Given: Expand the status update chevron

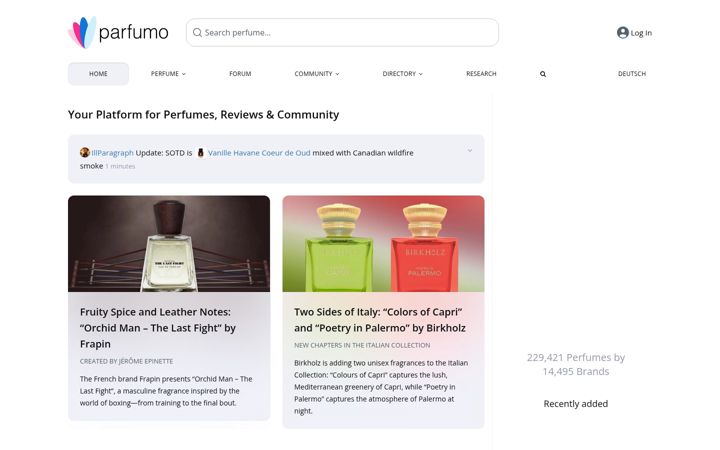Looking at the screenshot, I should [x=470, y=151].
